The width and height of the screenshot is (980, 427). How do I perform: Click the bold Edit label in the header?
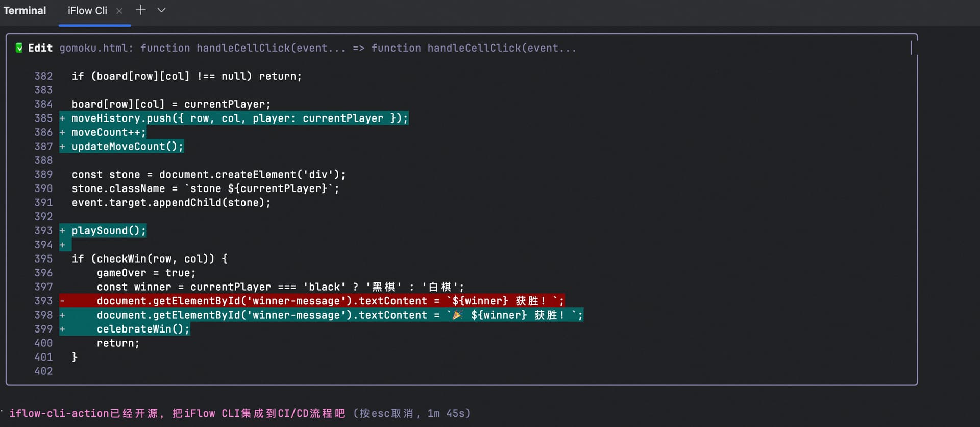40,48
